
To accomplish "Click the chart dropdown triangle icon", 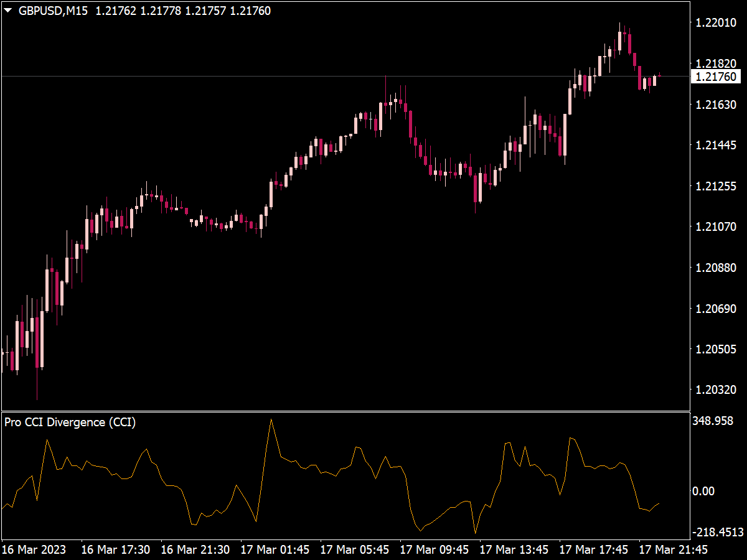I will [x=7, y=10].
